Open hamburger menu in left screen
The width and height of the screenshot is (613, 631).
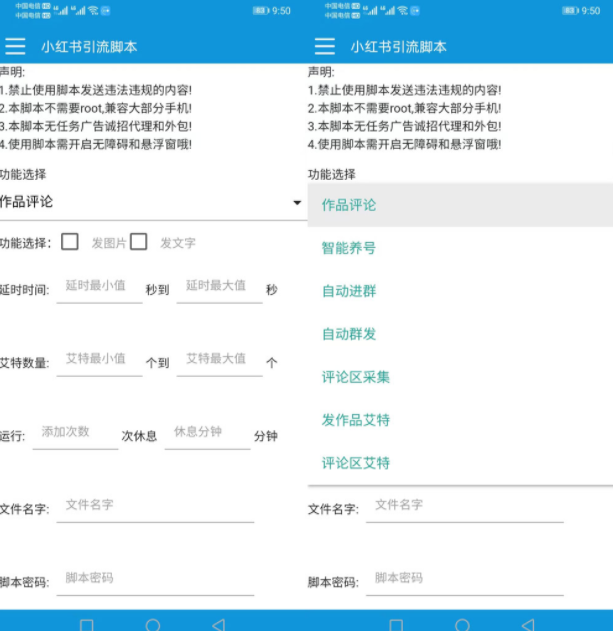click(15, 46)
